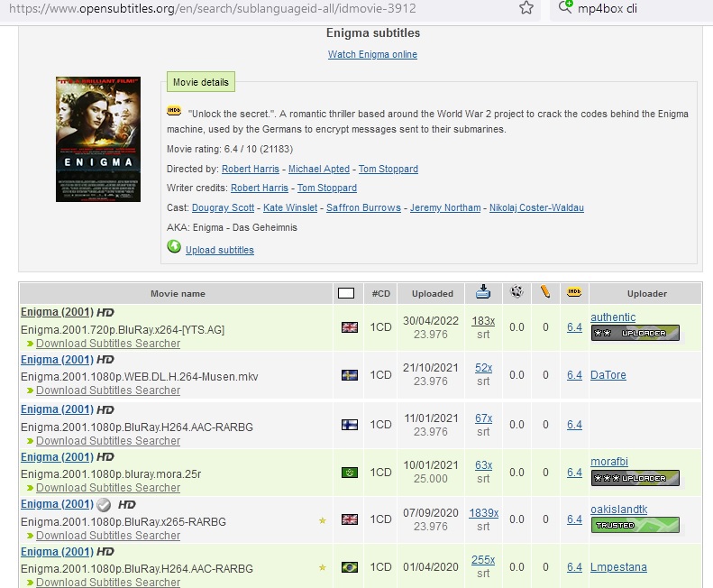Click the UK flag on the YTS.AG row

click(350, 327)
